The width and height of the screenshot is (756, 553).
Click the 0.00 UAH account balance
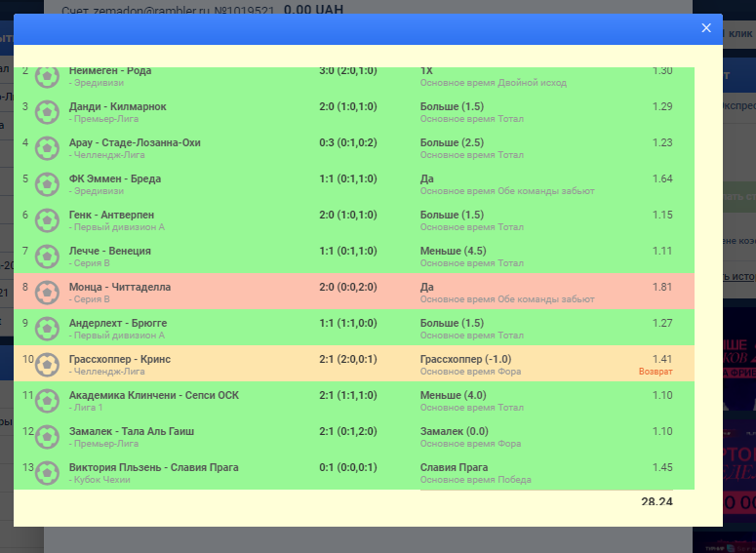click(313, 9)
